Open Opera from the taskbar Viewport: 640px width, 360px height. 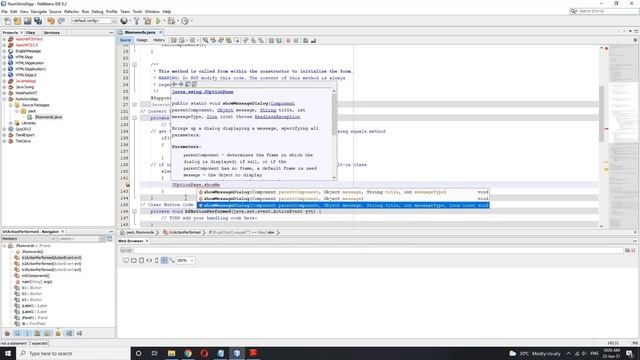[204, 353]
